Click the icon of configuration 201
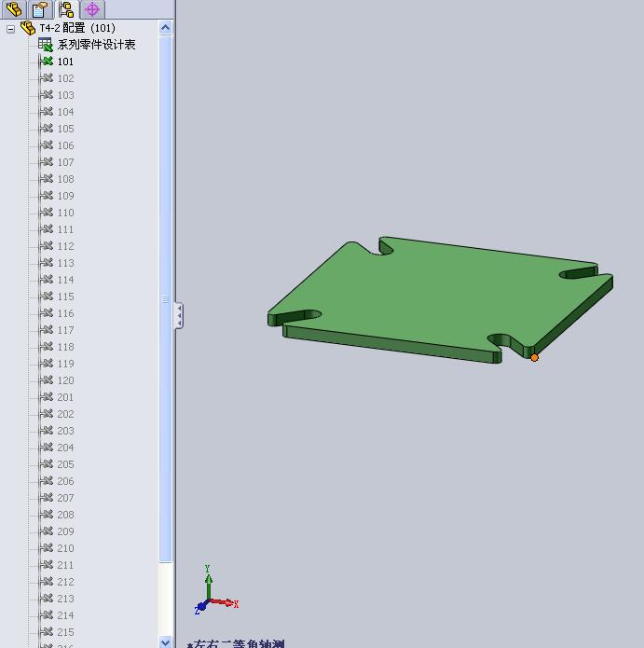644x648 pixels. click(47, 397)
